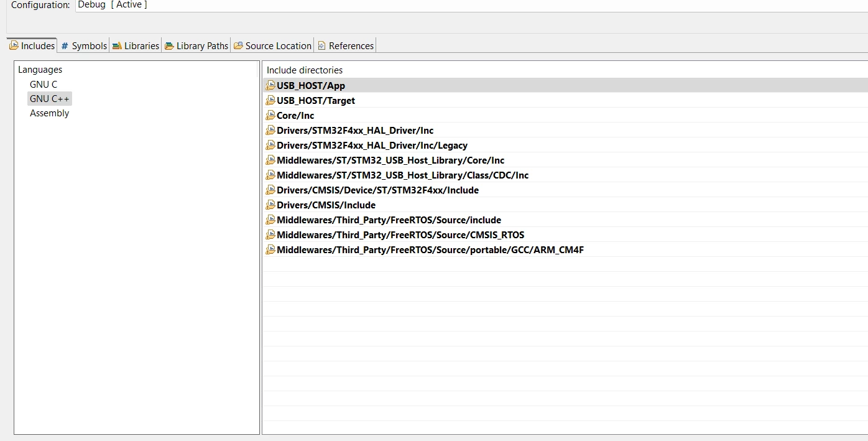Select the FreeRTOS CMSIS_RTOS include path
Screen dimensions: 868x441
click(x=565, y=234)
